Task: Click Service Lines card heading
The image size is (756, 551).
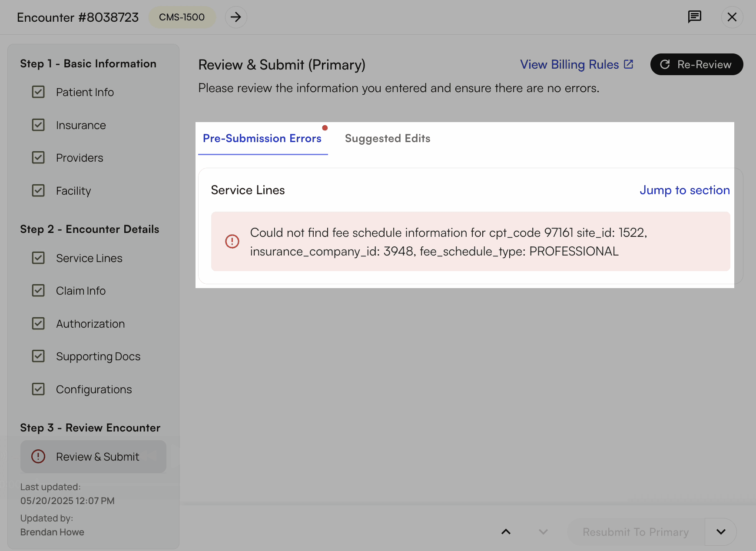Action: click(248, 190)
